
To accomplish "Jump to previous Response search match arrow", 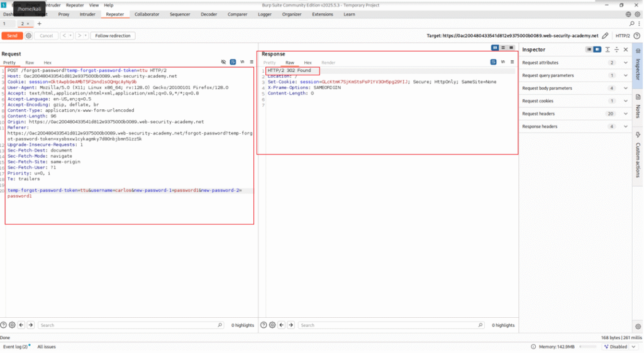I will [281, 325].
